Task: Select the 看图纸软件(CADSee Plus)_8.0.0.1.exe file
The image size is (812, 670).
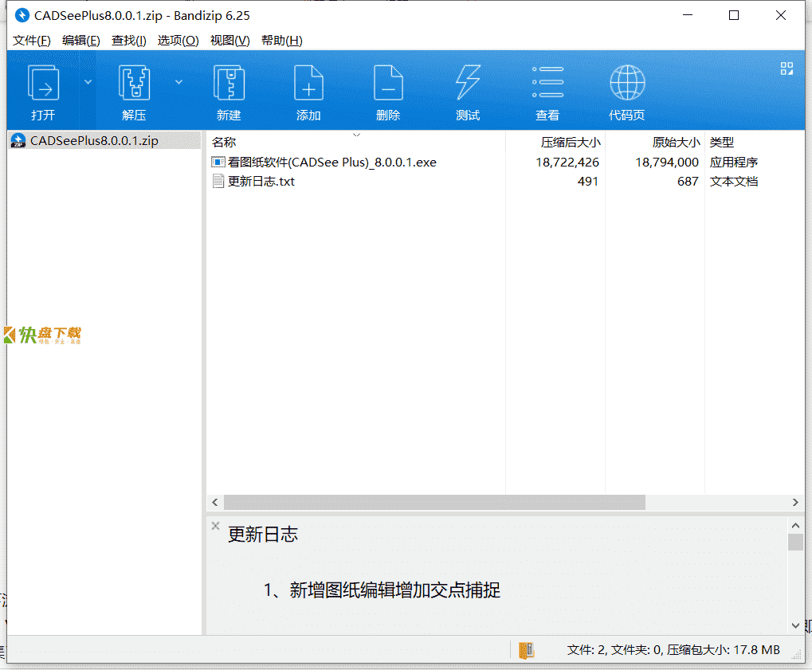Action: point(332,162)
